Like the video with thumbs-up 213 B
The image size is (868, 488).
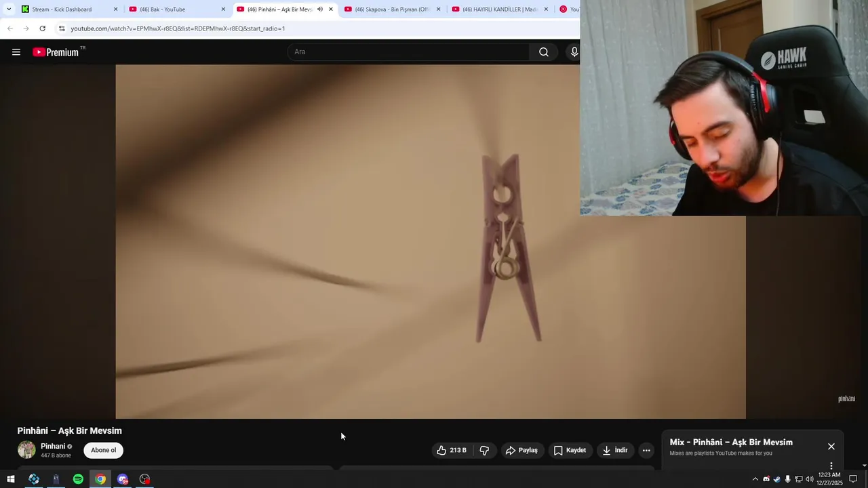tap(452, 450)
